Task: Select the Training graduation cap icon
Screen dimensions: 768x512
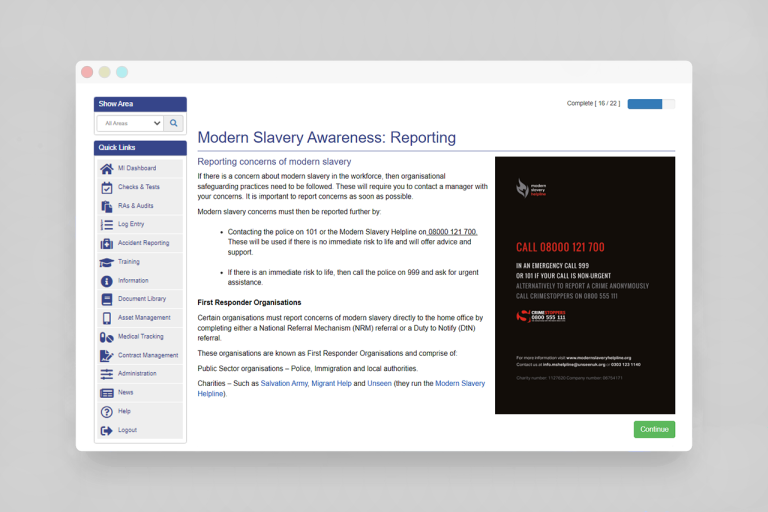Action: coord(107,262)
